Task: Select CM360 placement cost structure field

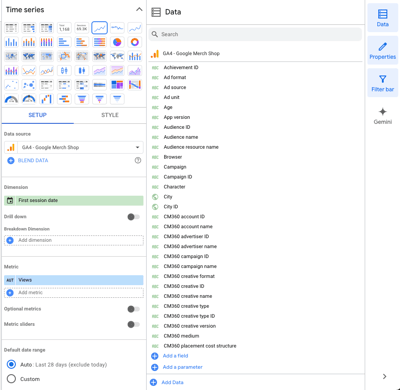Action: tap(200, 346)
